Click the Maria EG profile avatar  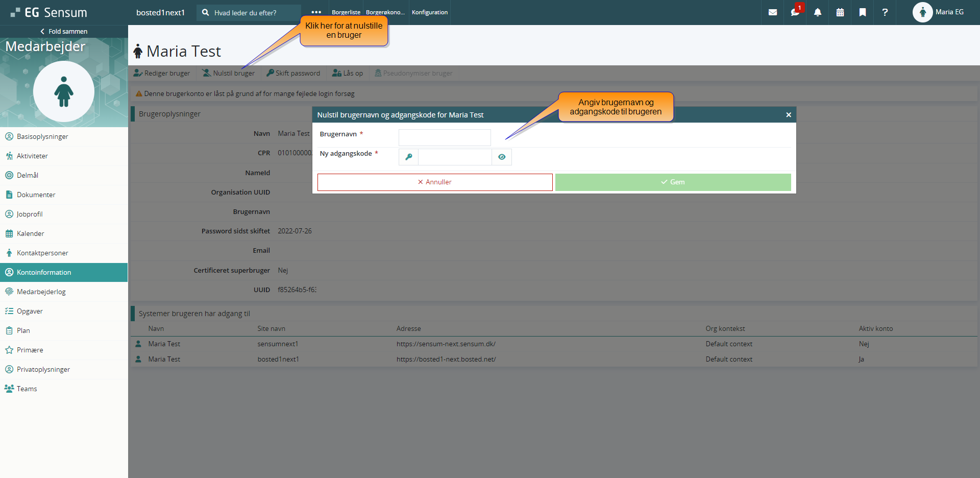tap(922, 12)
